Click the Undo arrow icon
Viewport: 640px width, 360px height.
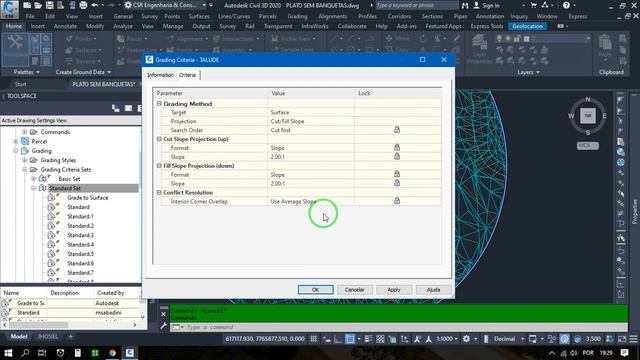click(x=95, y=5)
